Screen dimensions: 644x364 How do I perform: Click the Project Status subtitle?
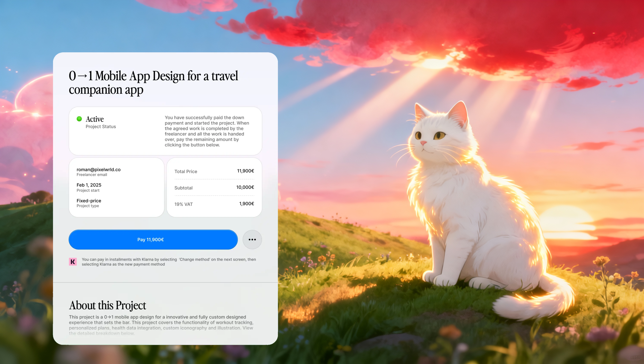101,126
